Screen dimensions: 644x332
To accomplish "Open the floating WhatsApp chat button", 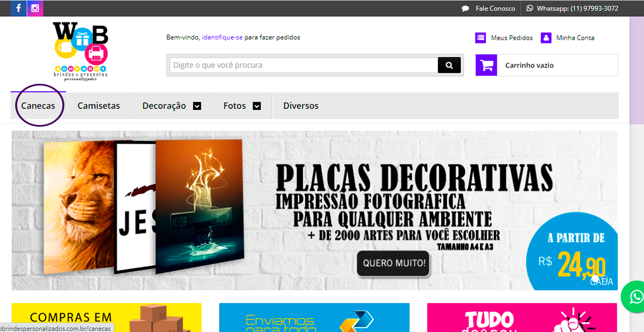I will (635, 297).
